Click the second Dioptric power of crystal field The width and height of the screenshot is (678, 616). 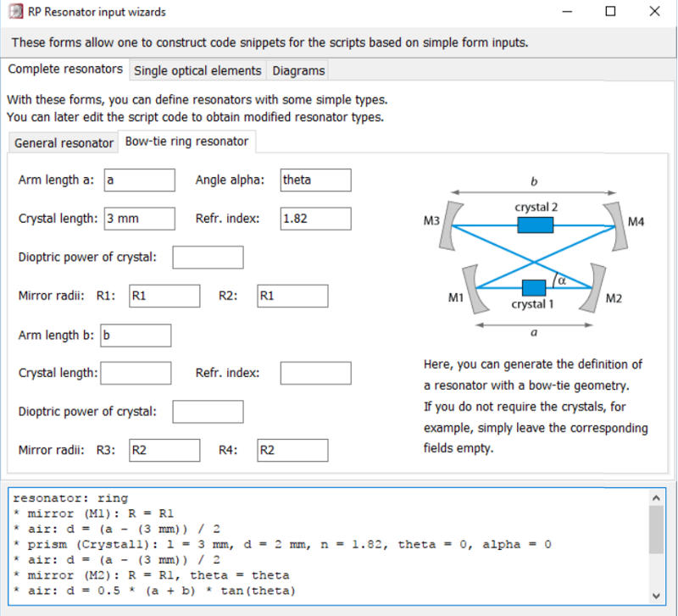(x=208, y=412)
